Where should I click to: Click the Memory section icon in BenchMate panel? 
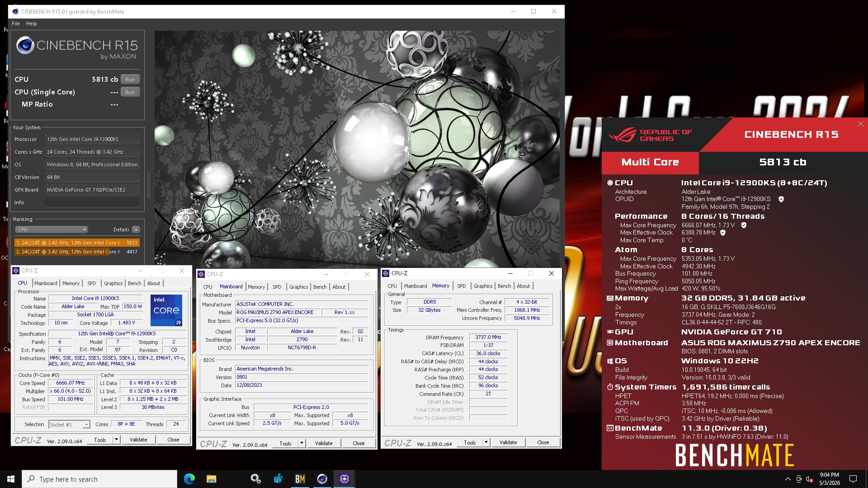(x=610, y=298)
